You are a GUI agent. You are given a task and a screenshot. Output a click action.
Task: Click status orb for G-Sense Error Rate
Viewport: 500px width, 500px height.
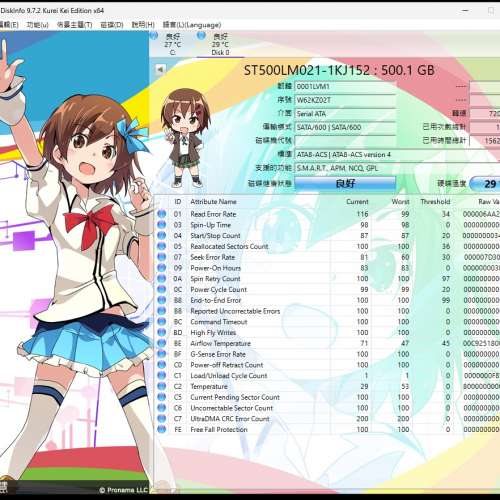[162, 354]
